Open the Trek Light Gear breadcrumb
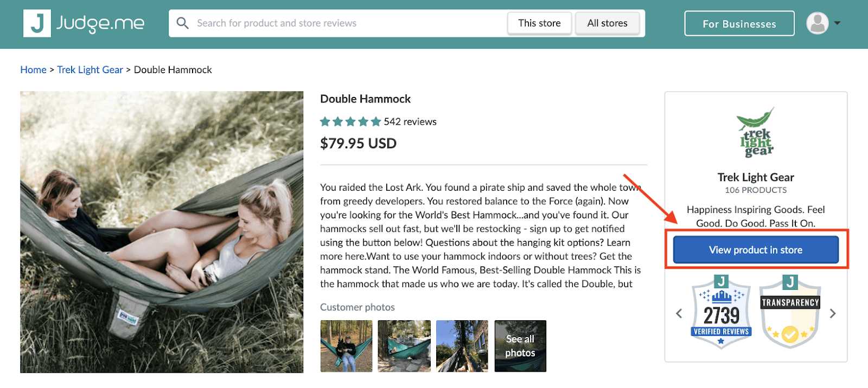This screenshot has width=868, height=388. (90, 70)
